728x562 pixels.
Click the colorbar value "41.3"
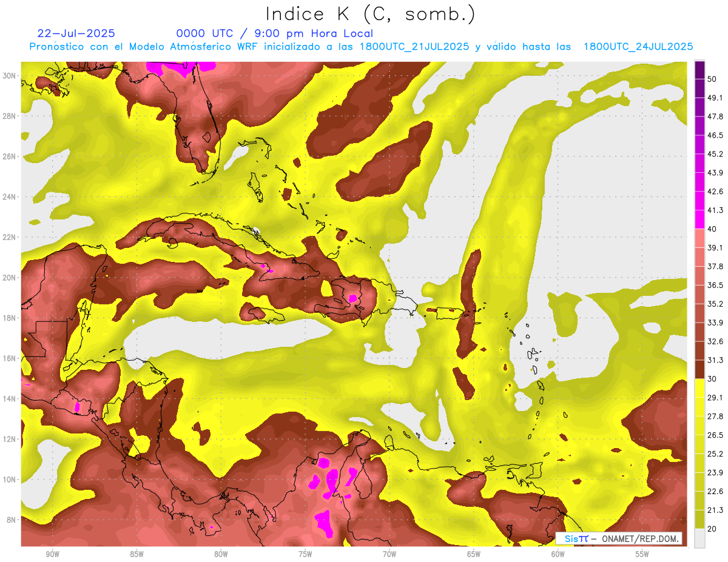[715, 210]
